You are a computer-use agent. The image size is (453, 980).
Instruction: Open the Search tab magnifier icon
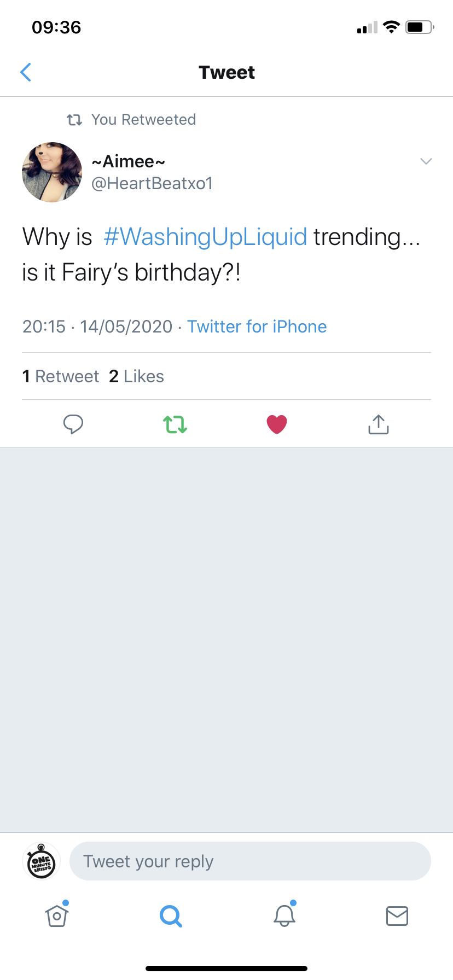pyautogui.click(x=171, y=915)
